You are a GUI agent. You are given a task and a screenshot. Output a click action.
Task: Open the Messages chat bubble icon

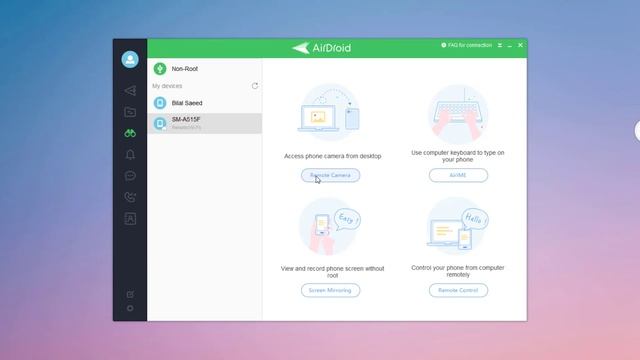pos(130,176)
